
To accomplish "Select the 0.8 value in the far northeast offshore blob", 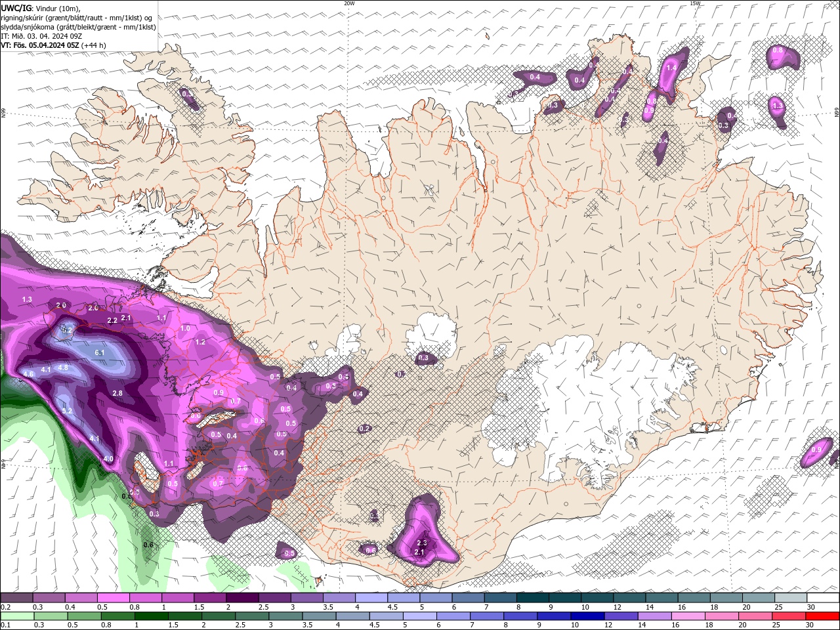I will tap(778, 50).
